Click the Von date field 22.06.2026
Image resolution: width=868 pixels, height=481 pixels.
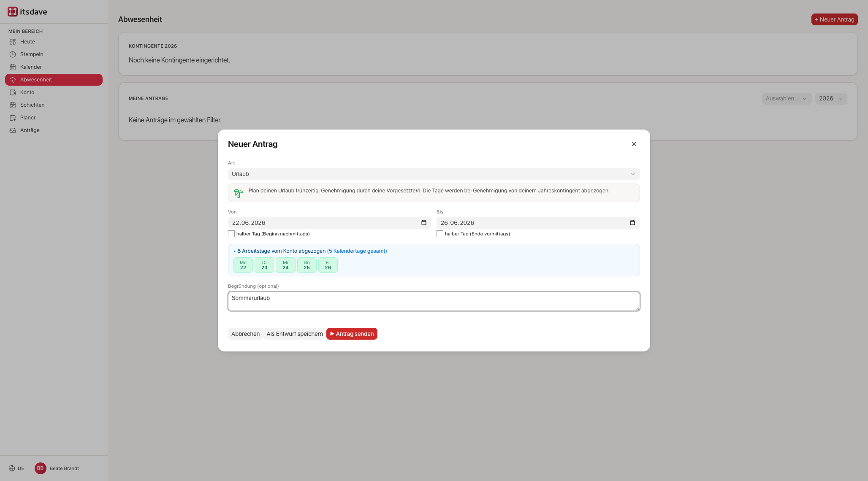pyautogui.click(x=329, y=223)
